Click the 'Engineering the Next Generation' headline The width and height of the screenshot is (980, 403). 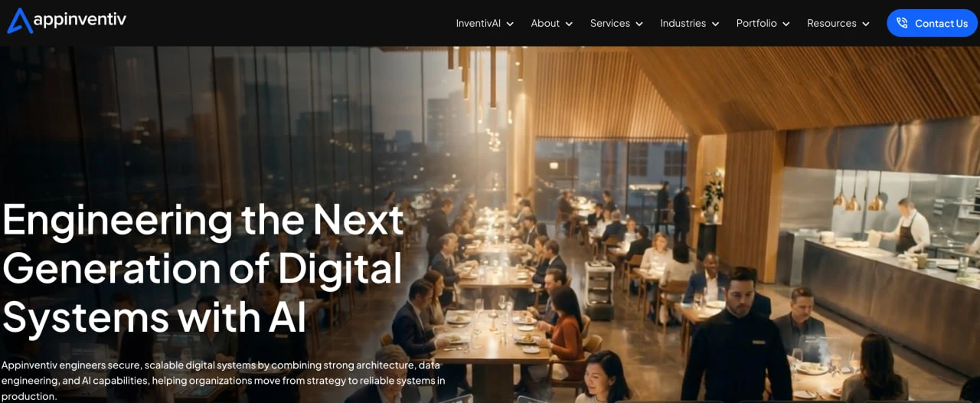tap(203, 267)
